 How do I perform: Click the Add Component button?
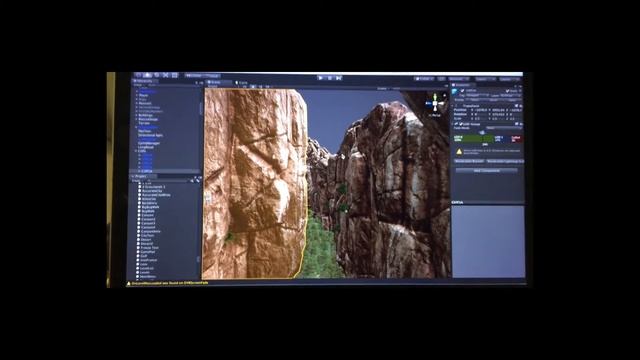[x=487, y=171]
